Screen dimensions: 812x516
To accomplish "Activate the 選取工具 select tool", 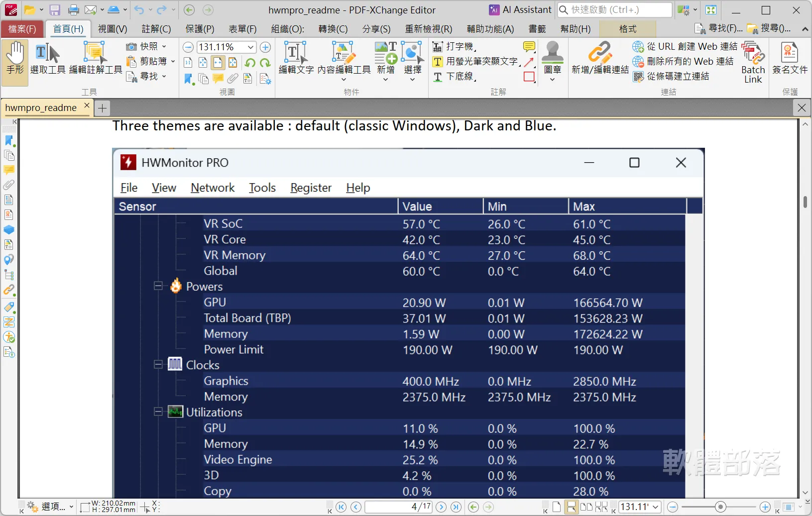I will tap(48, 59).
